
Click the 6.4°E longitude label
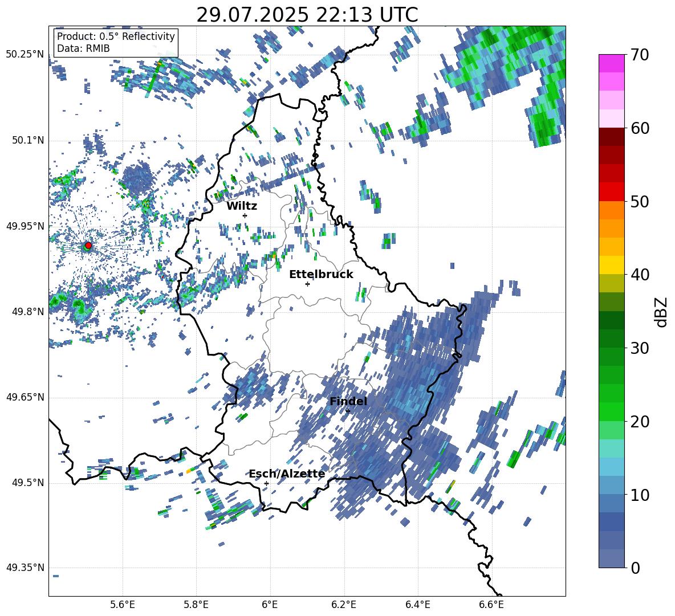(x=417, y=605)
